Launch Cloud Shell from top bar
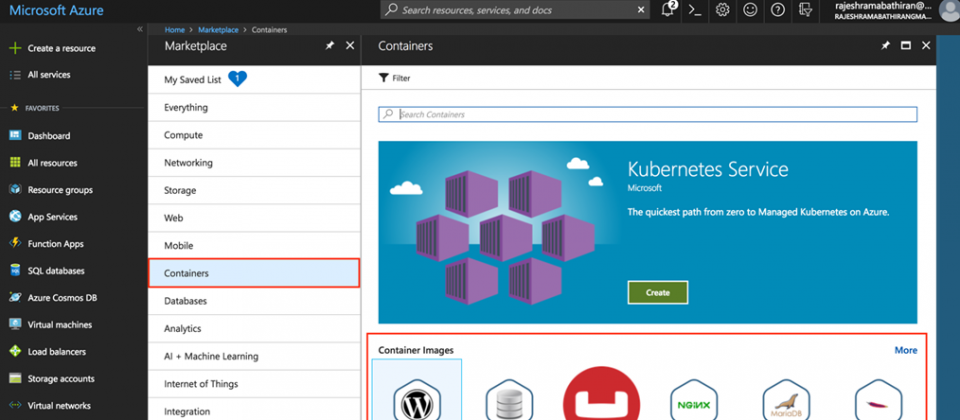The width and height of the screenshot is (960, 420). [695, 10]
